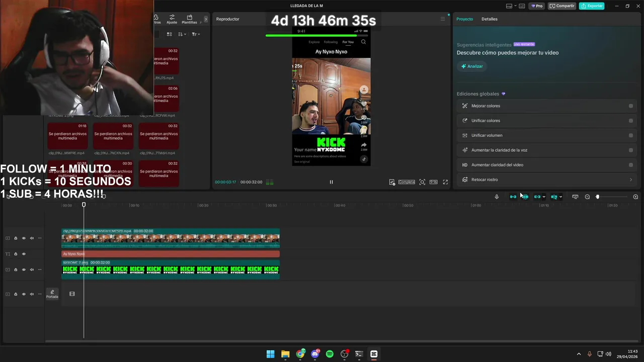Lock the top video track
Screen dimensions: 644x362
coord(16,238)
